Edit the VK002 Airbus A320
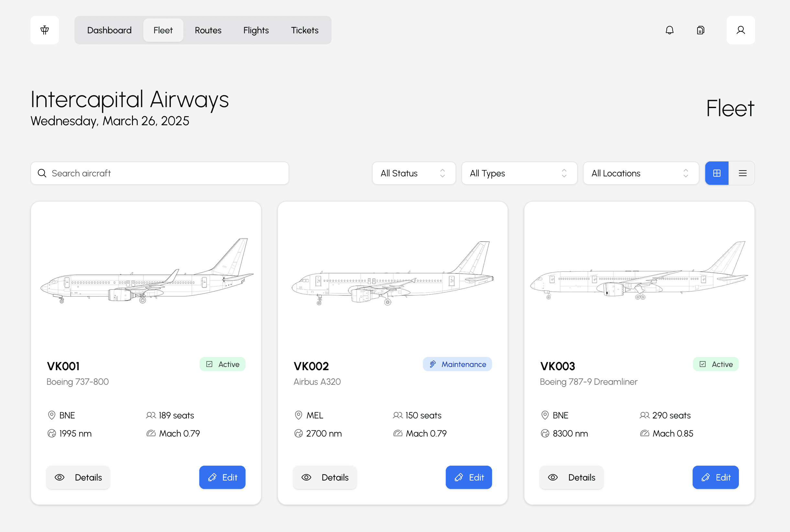The width and height of the screenshot is (790, 532). 468,477
